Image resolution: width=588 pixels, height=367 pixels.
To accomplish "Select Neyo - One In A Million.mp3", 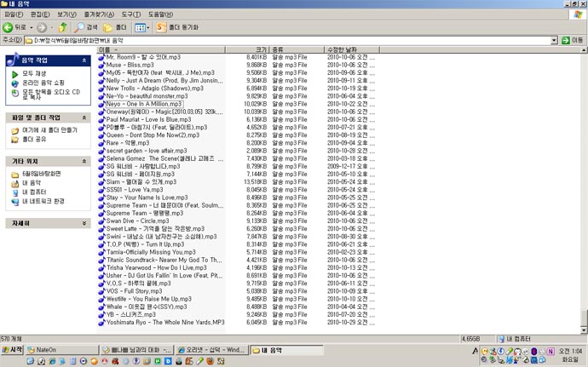I will 144,104.
